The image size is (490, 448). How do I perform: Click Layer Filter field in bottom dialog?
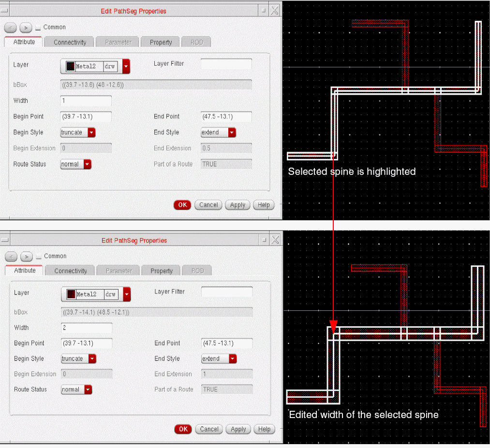(226, 291)
